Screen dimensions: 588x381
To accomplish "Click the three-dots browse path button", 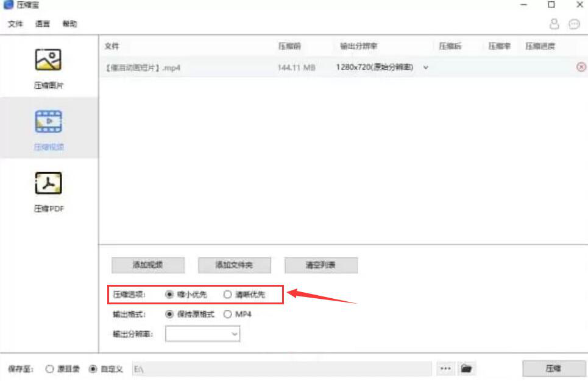I will 445,369.
